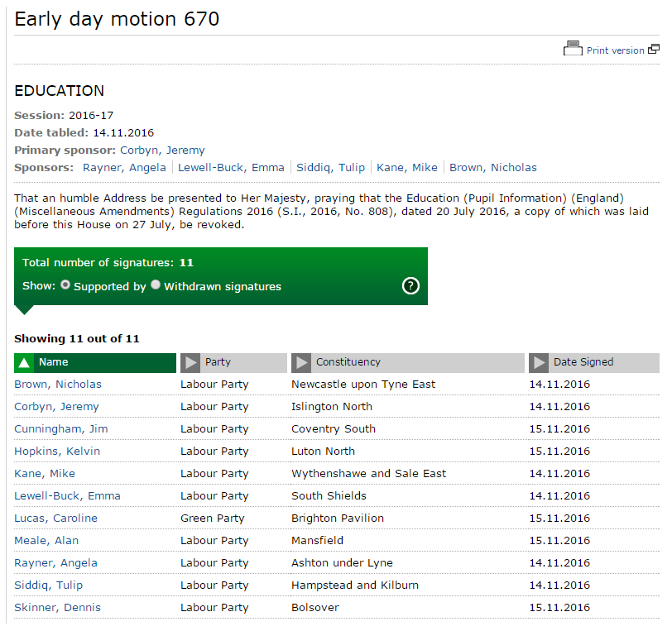The image size is (672, 631).
Task: Click the Date Signed column header label
Action: point(583,362)
